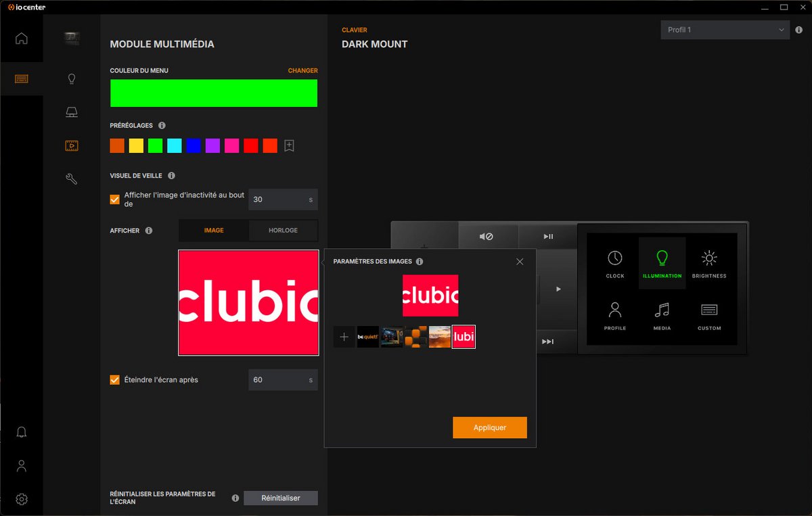Click the Réinitialiser button
812x516 pixels.
pos(281,498)
